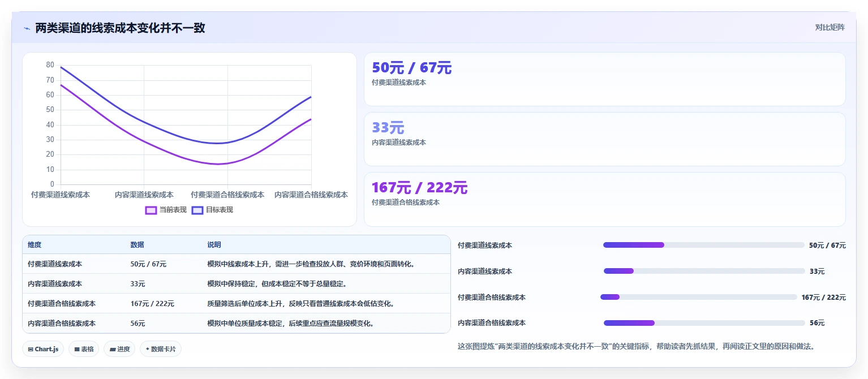
Task: Toggle the 当前表现 legend series
Action: pos(166,210)
